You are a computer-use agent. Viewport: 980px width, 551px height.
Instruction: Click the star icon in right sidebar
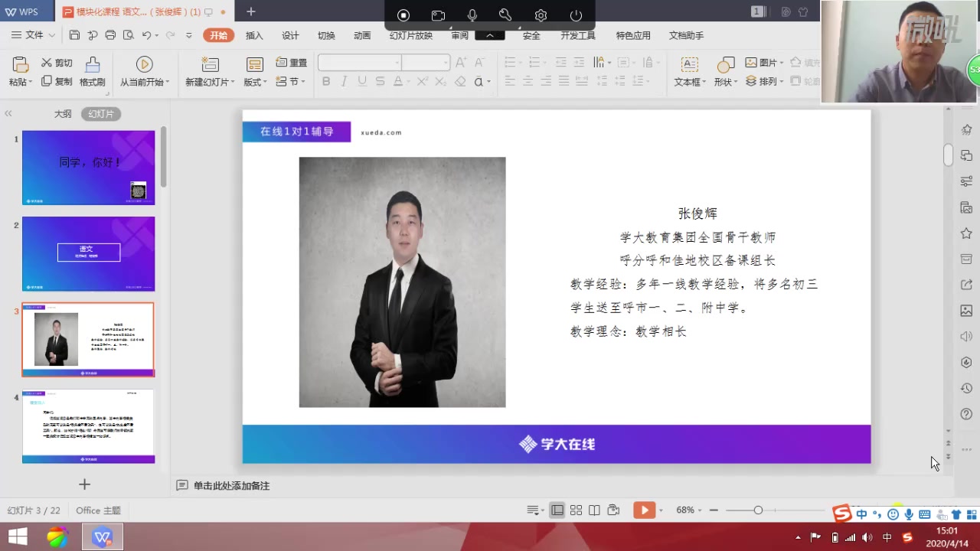coord(966,233)
